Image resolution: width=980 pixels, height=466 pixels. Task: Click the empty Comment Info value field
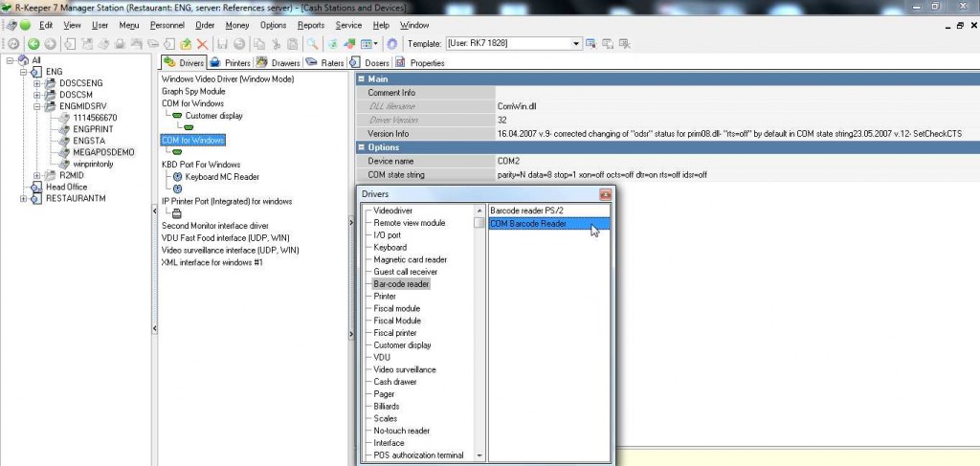[x=737, y=93]
